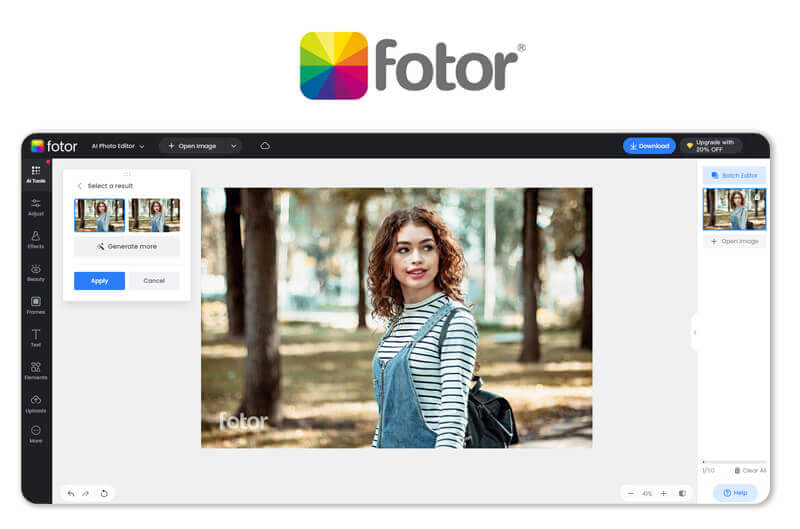Click the zoom percentage value

click(x=647, y=493)
